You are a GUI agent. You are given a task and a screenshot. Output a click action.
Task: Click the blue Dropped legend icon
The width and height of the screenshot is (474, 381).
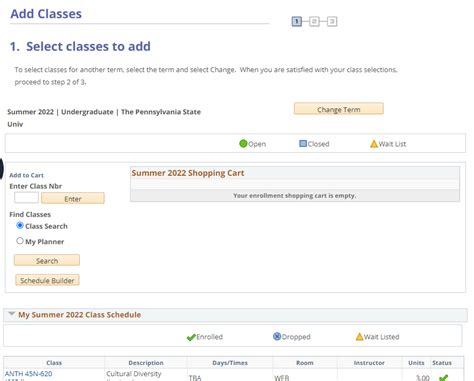point(277,336)
